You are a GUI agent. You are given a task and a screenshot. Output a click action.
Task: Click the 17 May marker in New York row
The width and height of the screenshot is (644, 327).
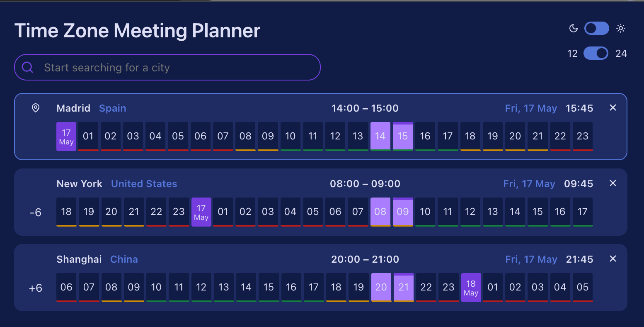pyautogui.click(x=201, y=212)
